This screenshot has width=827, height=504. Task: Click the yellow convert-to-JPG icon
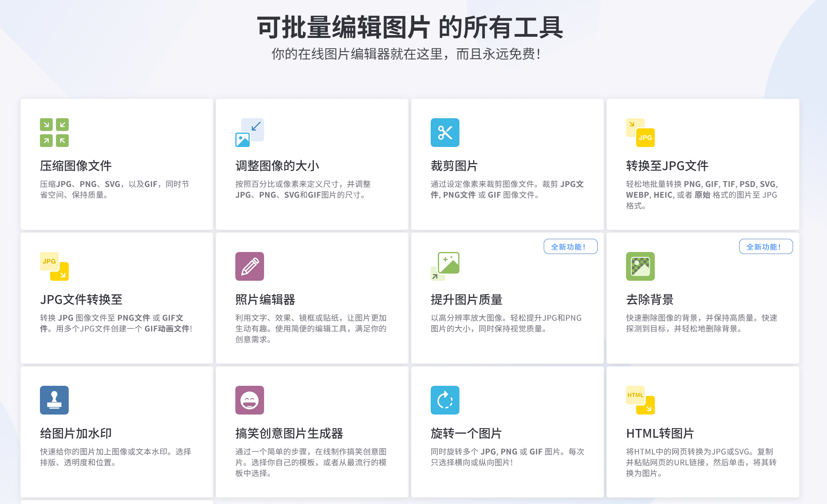[640, 133]
